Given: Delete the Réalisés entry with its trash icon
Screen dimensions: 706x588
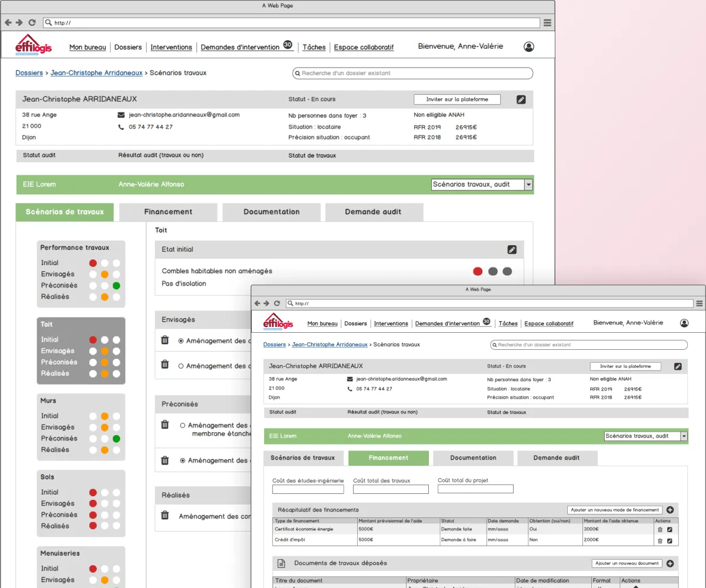Looking at the screenshot, I should pyautogui.click(x=165, y=515).
